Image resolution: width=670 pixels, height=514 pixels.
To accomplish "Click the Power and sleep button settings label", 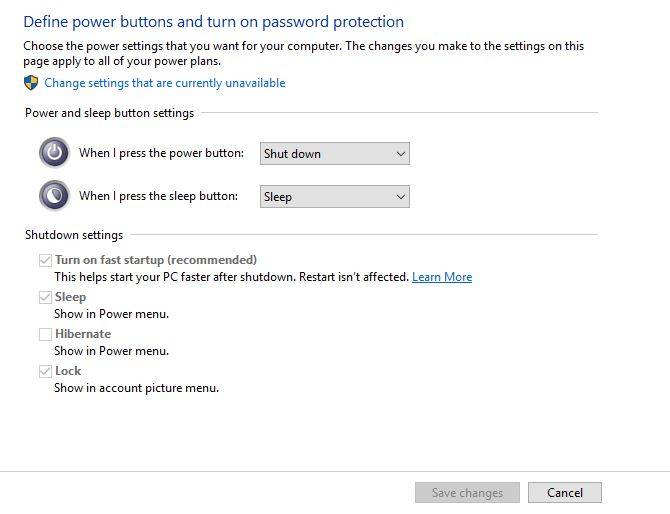I will point(109,113).
